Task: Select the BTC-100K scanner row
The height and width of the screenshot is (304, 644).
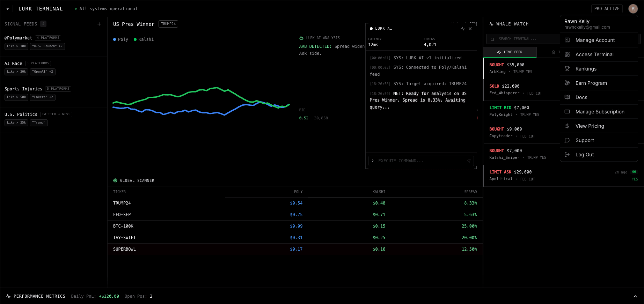Action: 295,226
